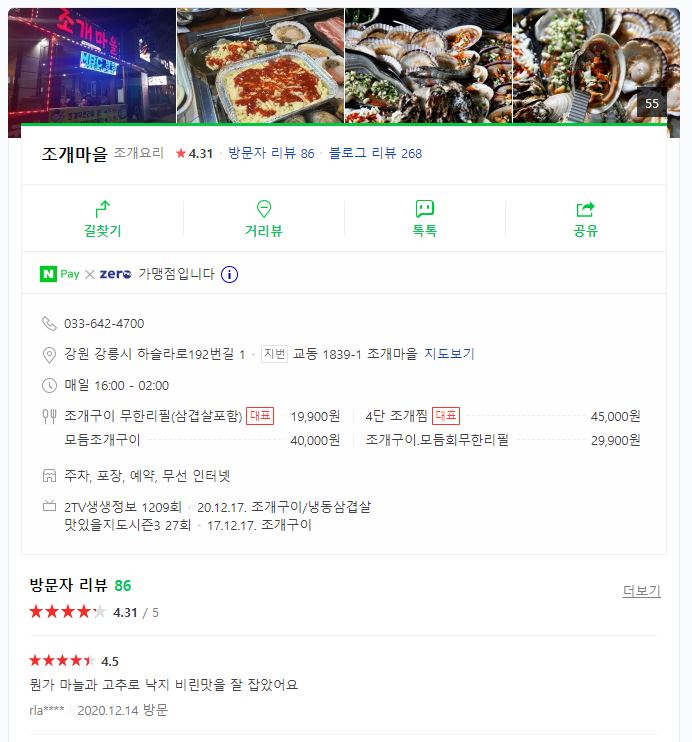Open the 지도보기 map link
The image size is (692, 742).
click(449, 354)
